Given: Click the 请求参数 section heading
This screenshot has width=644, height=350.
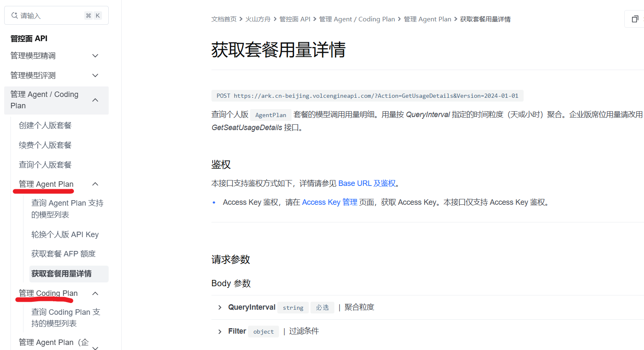Looking at the screenshot, I should point(231,260).
